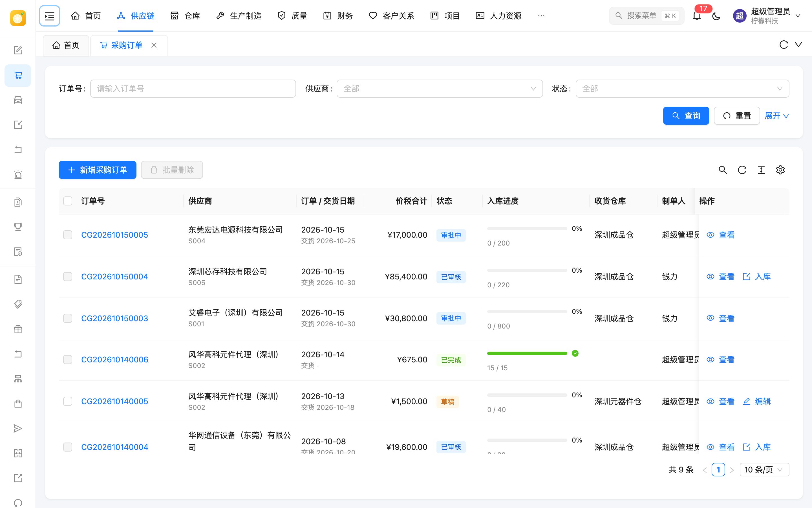Open the alarm siren sidebar icon
The image size is (812, 508).
pyautogui.click(x=18, y=175)
